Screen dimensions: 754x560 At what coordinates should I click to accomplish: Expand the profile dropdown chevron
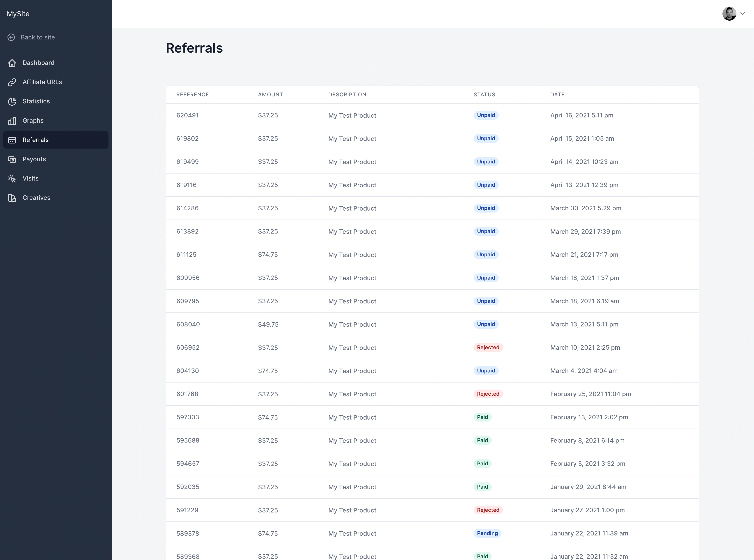[x=742, y=14]
